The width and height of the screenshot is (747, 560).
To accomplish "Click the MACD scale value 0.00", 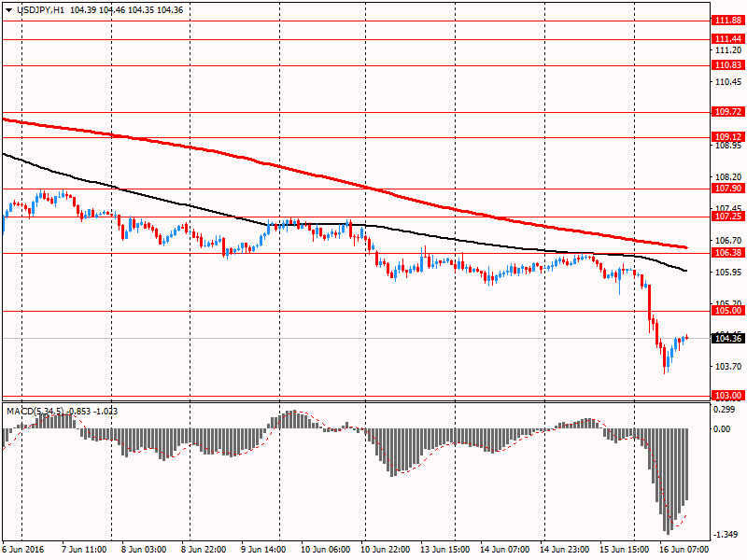I will point(722,429).
